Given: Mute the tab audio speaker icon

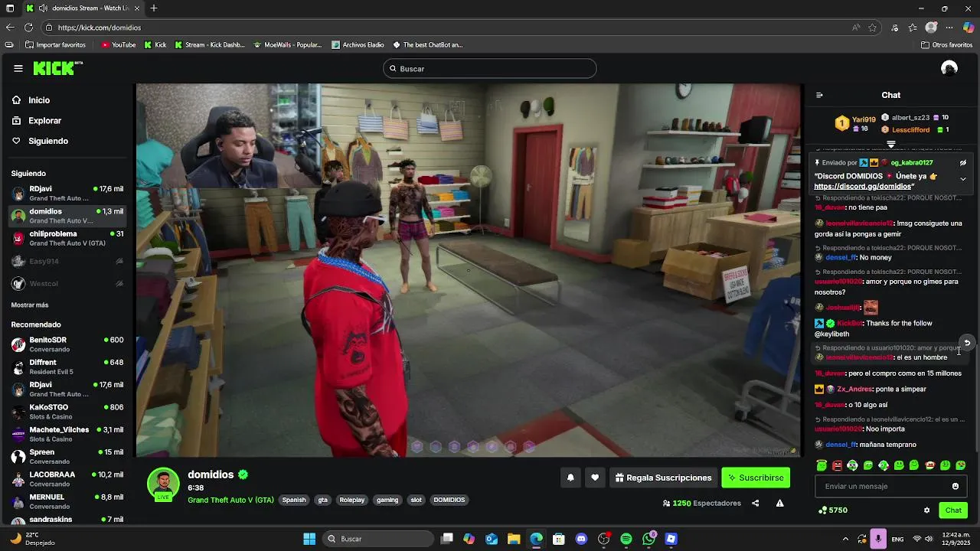Looking at the screenshot, I should (x=44, y=8).
